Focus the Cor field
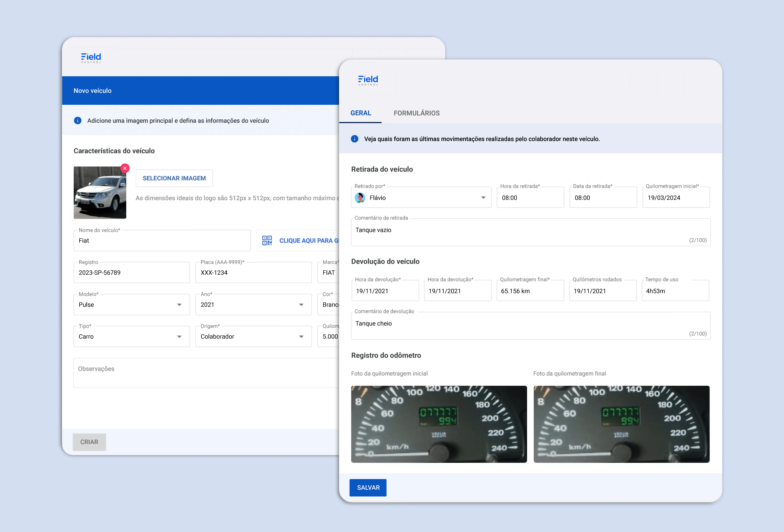 [x=328, y=304]
